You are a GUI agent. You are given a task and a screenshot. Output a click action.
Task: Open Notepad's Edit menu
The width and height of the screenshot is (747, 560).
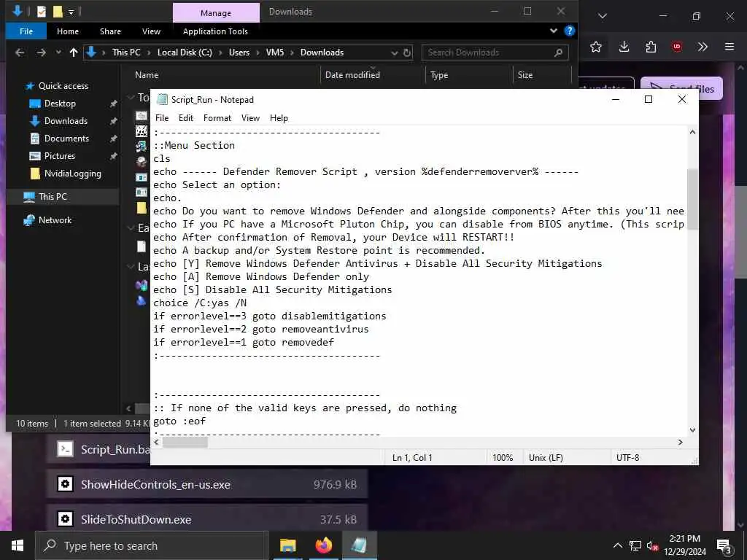[186, 118]
